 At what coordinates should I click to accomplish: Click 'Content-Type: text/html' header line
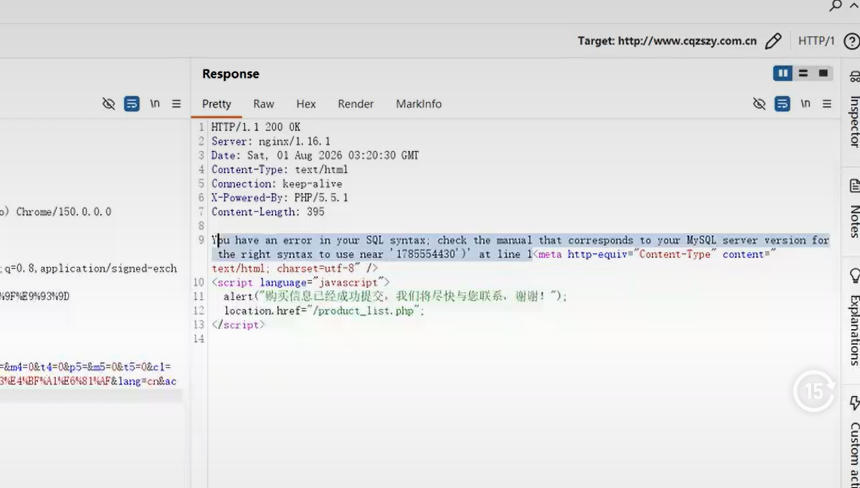pos(280,170)
